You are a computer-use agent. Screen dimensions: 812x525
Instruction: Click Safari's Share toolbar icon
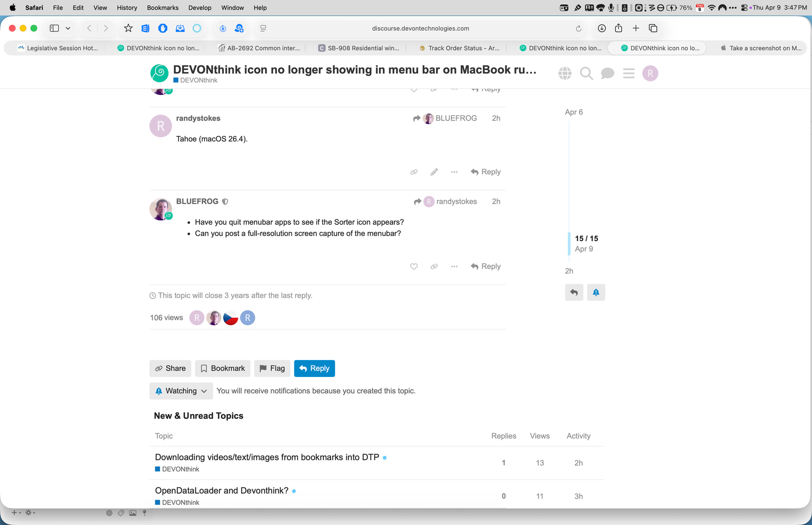pos(618,28)
